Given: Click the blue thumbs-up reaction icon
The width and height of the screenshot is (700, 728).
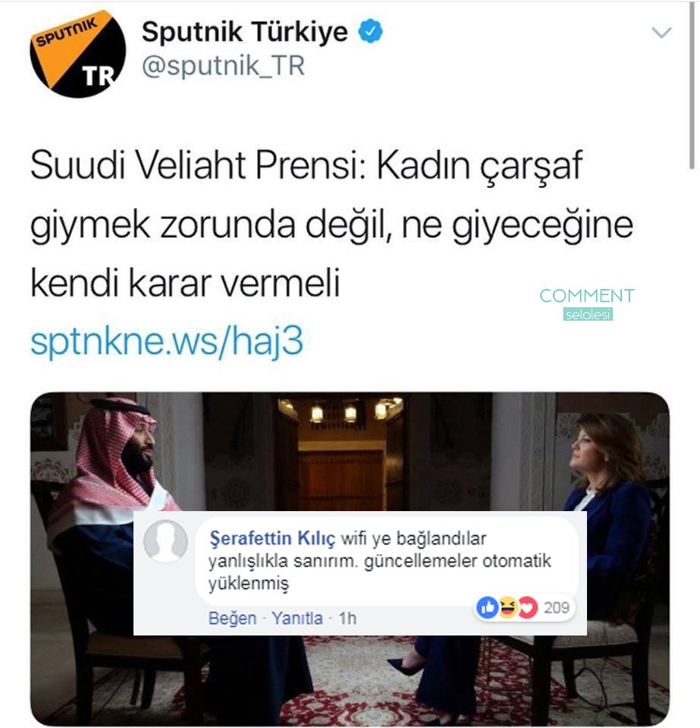Looking at the screenshot, I should point(488,607).
